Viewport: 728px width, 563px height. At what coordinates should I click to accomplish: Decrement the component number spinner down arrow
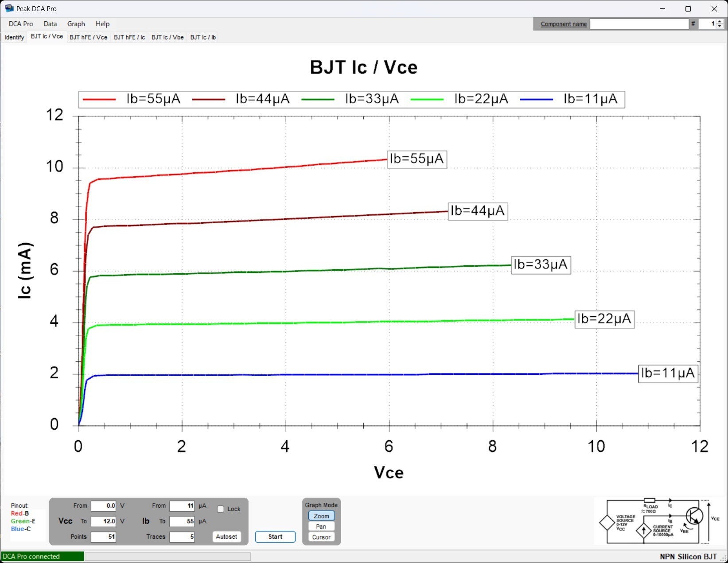[720, 27]
